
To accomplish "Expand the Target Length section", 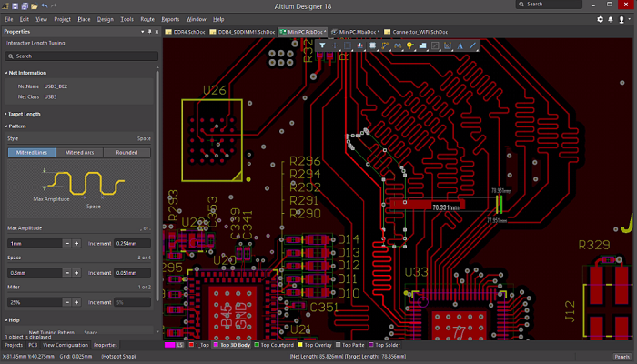I will [x=6, y=114].
